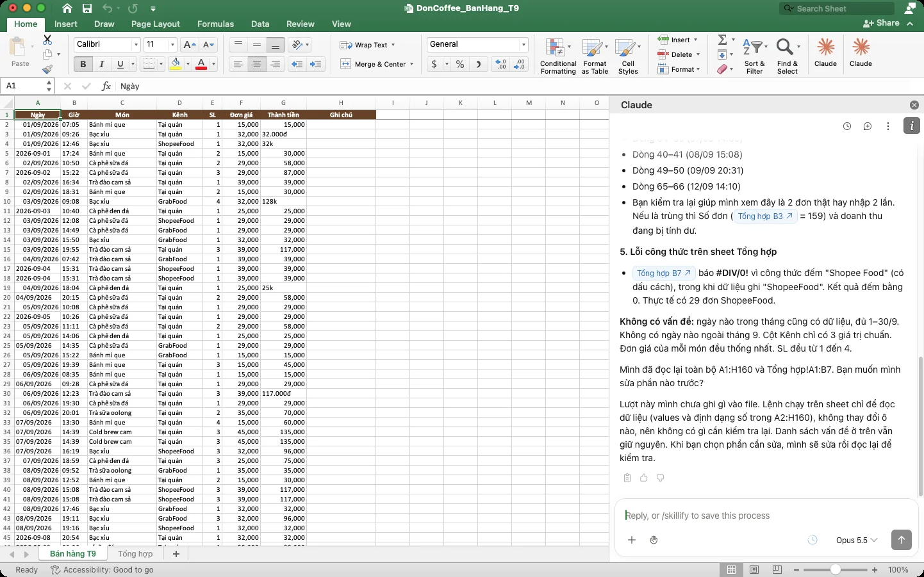The width and height of the screenshot is (924, 577).
Task: Add an attachment with the plus icon
Action: click(x=632, y=540)
